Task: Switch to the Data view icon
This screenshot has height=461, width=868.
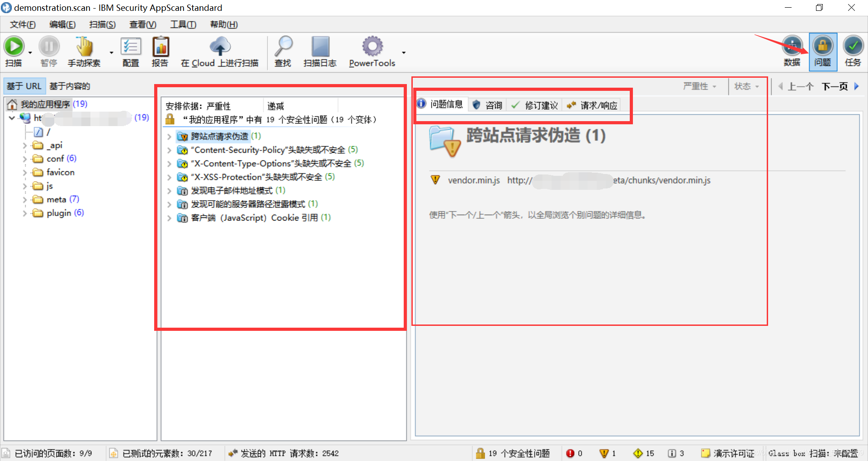Action: pos(792,46)
